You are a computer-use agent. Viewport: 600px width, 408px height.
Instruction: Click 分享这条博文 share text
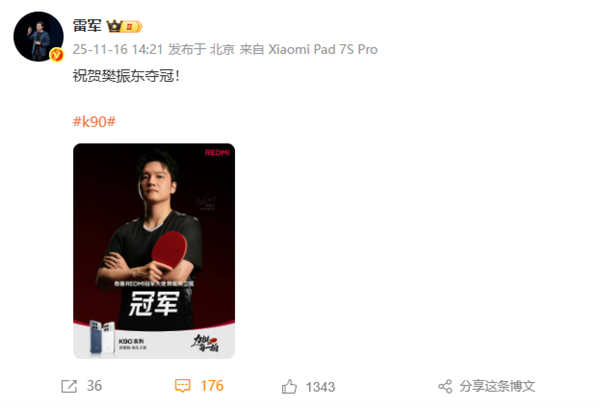pyautogui.click(x=497, y=386)
